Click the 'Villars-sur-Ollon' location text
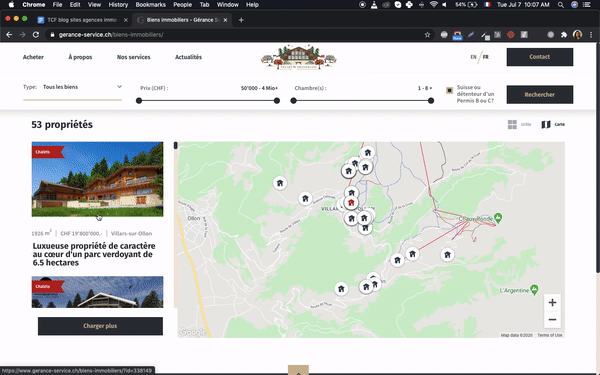 click(x=131, y=233)
